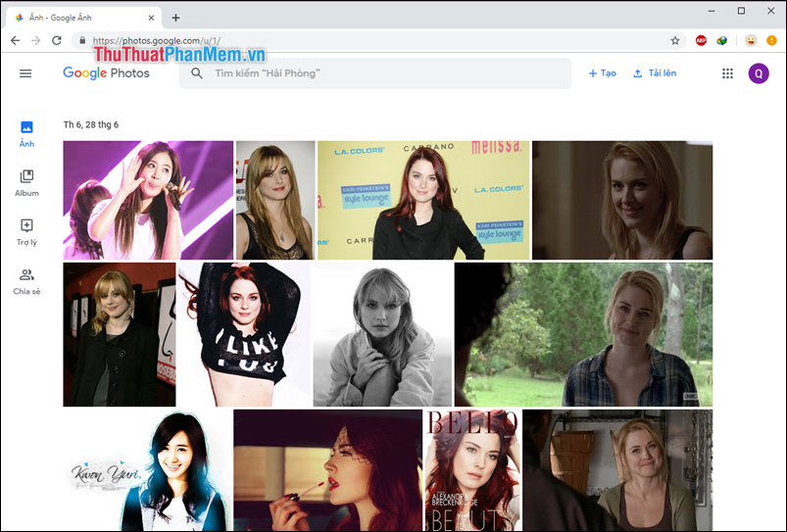Viewport: 787px width, 532px height.
Task: Open a new browser tab
Action: [176, 18]
